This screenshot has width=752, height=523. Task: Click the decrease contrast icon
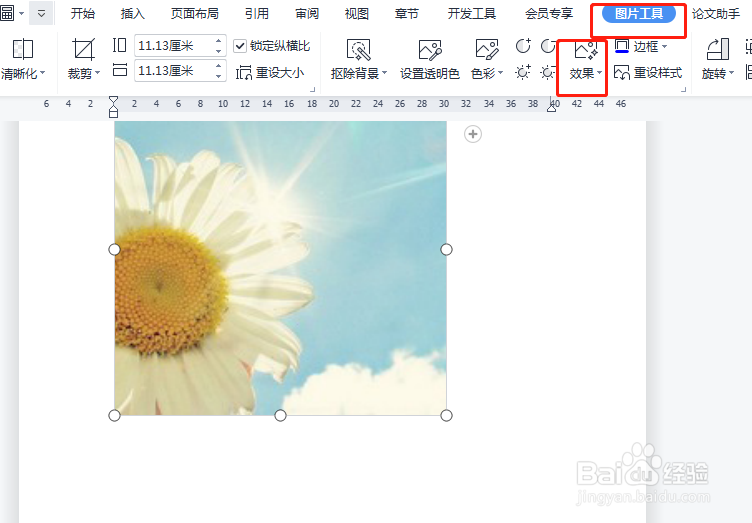pos(548,46)
